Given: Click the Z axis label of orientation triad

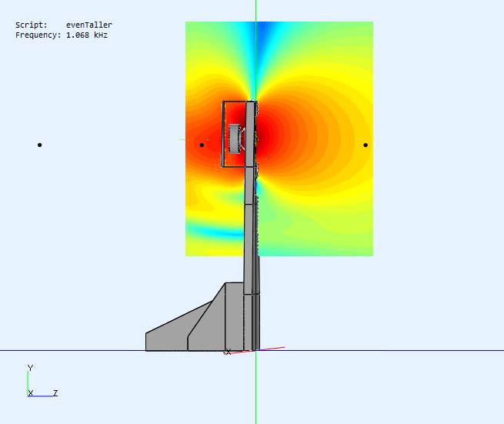Looking at the screenshot, I should tap(55, 392).
